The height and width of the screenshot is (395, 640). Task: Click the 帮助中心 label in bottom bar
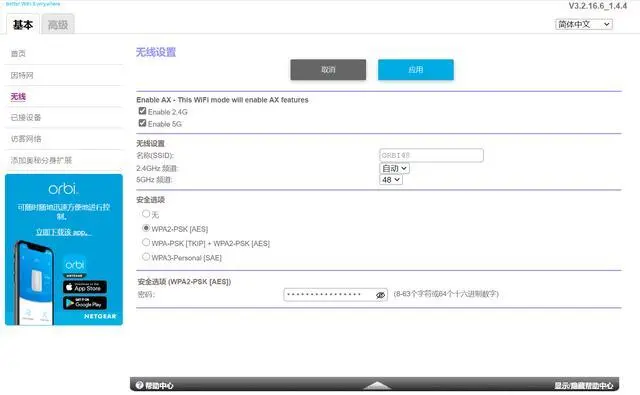159,386
